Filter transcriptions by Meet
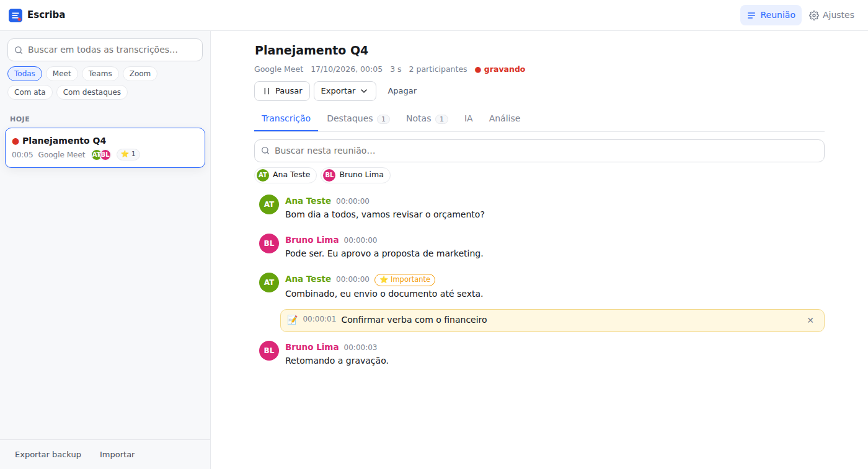 62,74
